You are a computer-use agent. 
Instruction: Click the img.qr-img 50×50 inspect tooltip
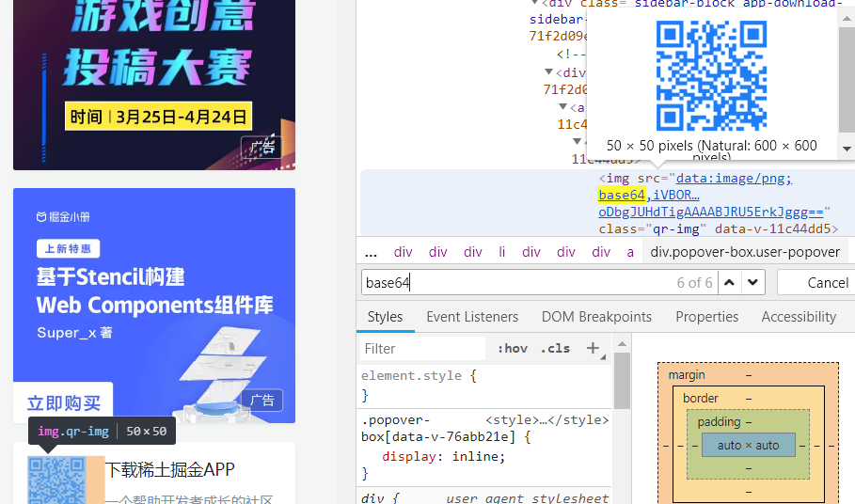pos(102,431)
